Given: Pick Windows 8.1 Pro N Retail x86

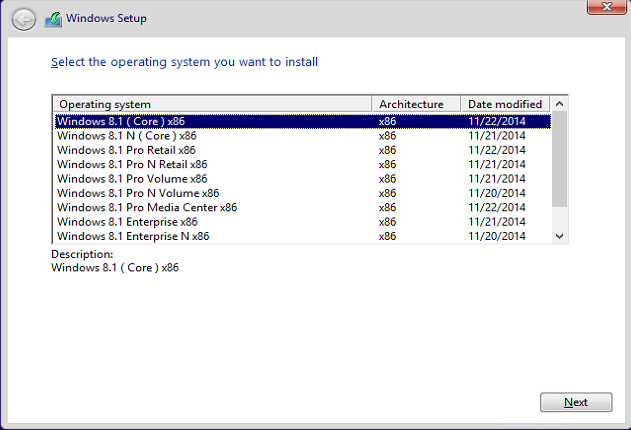Looking at the screenshot, I should click(x=303, y=165).
